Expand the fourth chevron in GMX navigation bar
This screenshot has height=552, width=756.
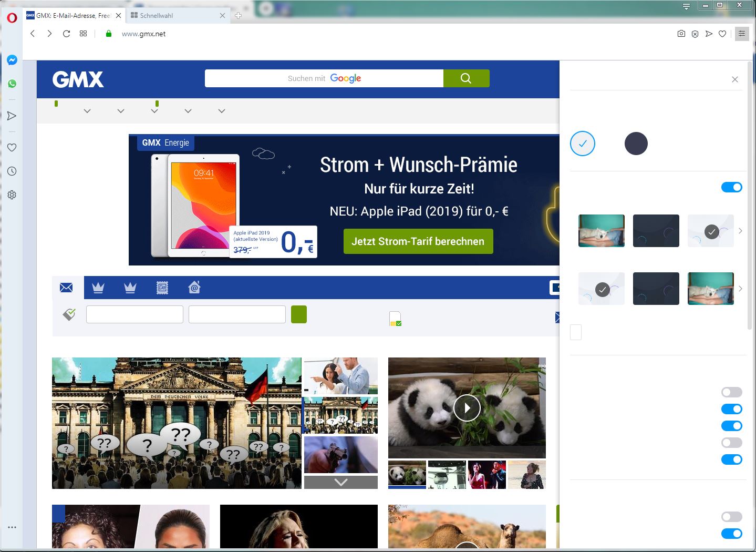188,111
